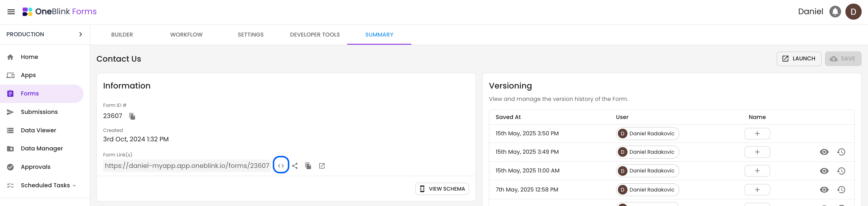Share the form link
This screenshot has width=868, height=206.
(295, 166)
